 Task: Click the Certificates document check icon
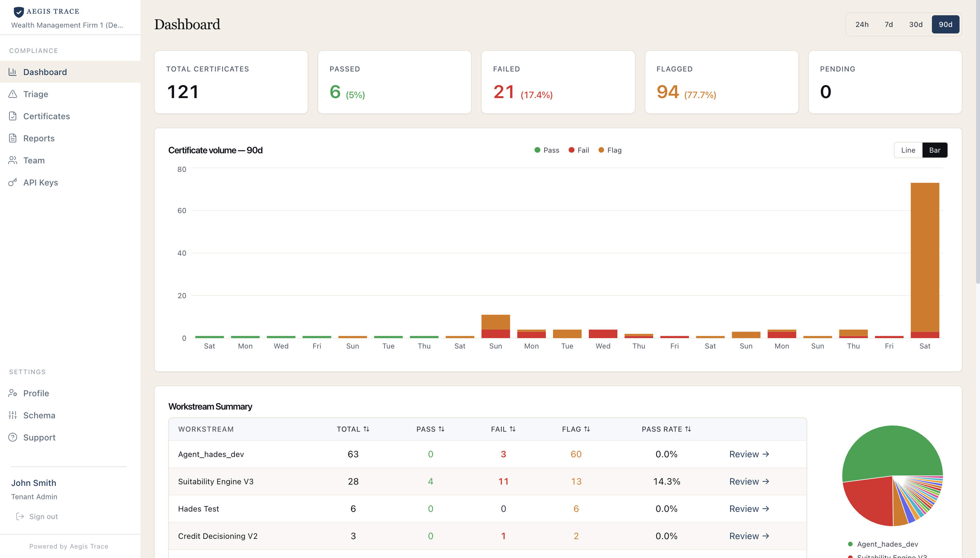(x=13, y=116)
